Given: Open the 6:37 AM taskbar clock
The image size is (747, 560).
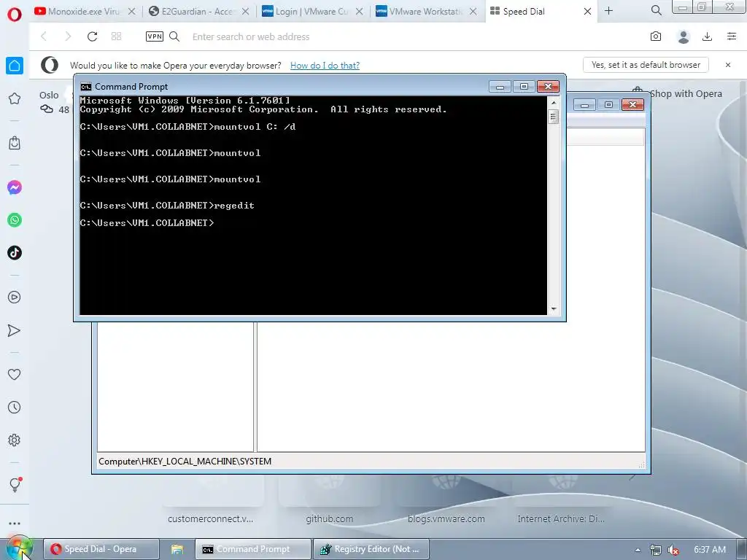Looking at the screenshot, I should pos(710,550).
